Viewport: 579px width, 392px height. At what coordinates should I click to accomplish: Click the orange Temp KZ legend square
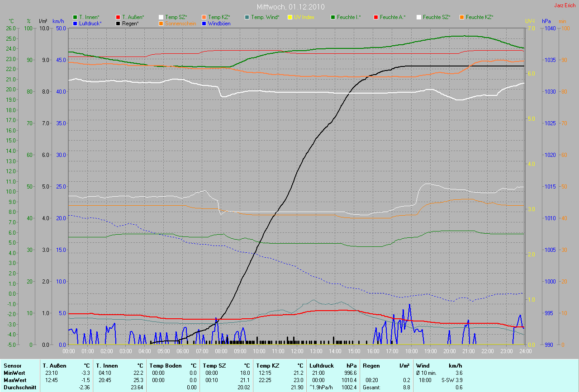(204, 17)
